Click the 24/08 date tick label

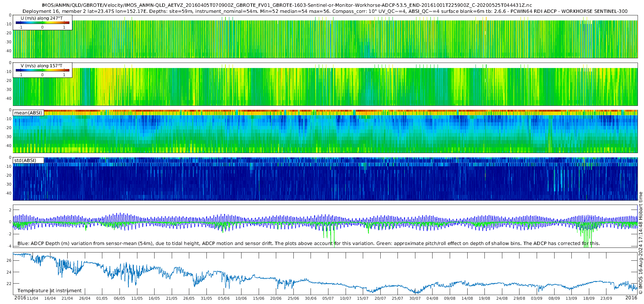[502, 298]
